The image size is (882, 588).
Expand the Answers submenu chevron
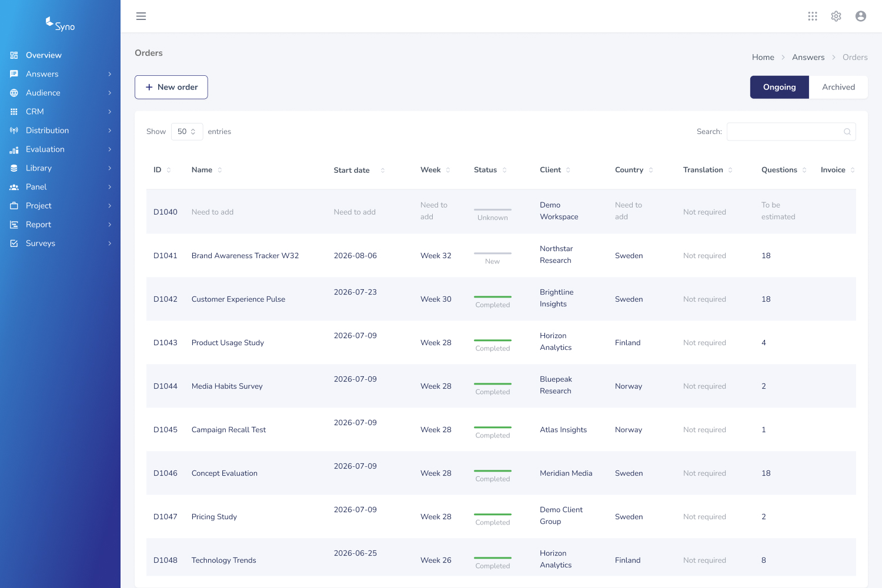pos(110,74)
